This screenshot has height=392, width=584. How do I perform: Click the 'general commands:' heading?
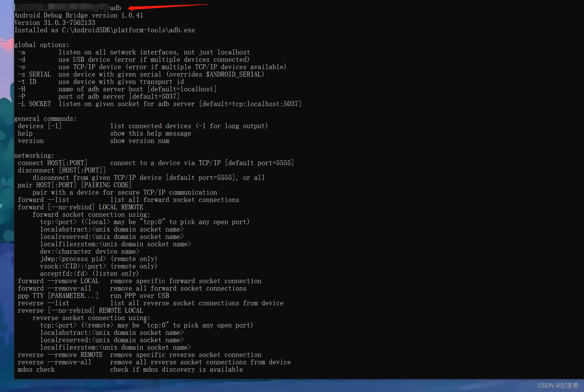46,119
